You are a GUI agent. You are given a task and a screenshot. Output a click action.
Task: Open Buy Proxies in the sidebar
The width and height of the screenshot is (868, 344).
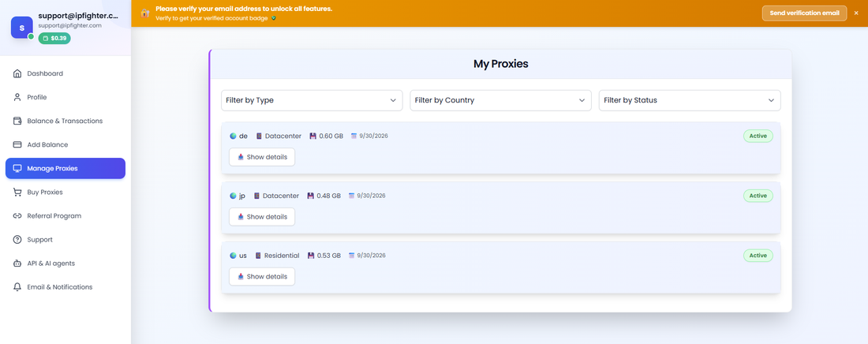[65, 193]
